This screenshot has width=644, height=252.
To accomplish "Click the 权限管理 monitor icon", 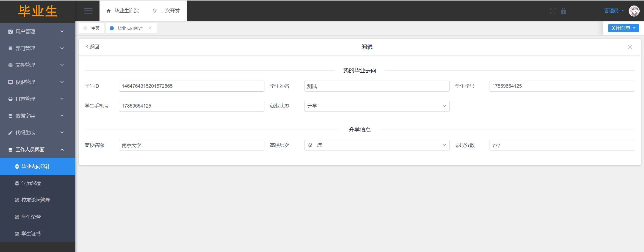I will pos(10,82).
